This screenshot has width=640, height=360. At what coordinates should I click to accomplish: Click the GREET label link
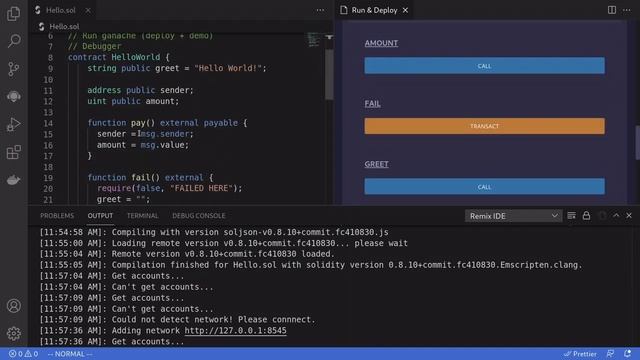click(376, 164)
